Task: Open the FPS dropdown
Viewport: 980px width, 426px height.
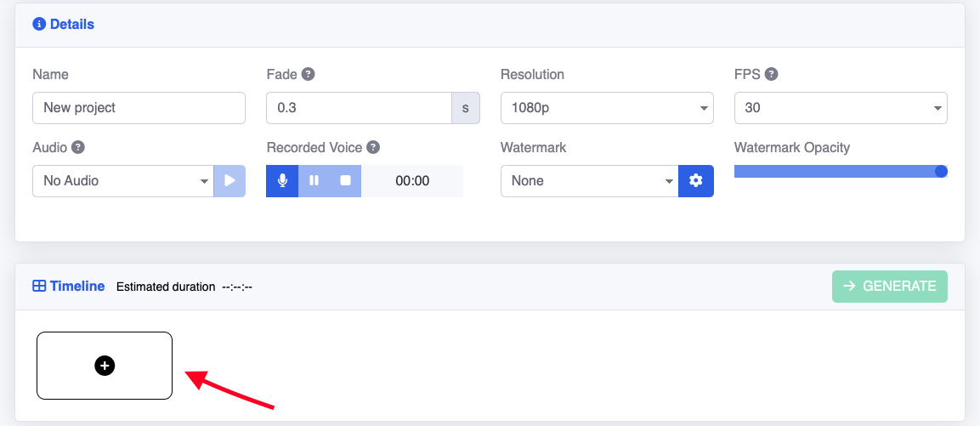Action: tap(841, 108)
